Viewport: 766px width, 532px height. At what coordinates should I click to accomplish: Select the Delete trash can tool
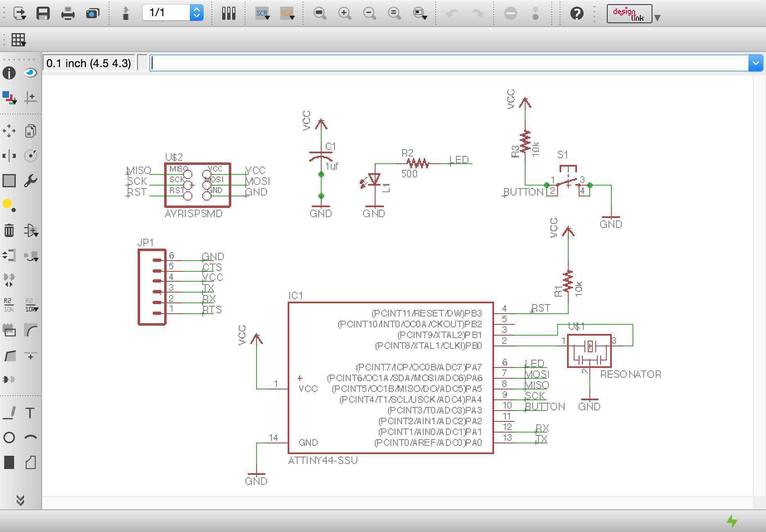9,230
